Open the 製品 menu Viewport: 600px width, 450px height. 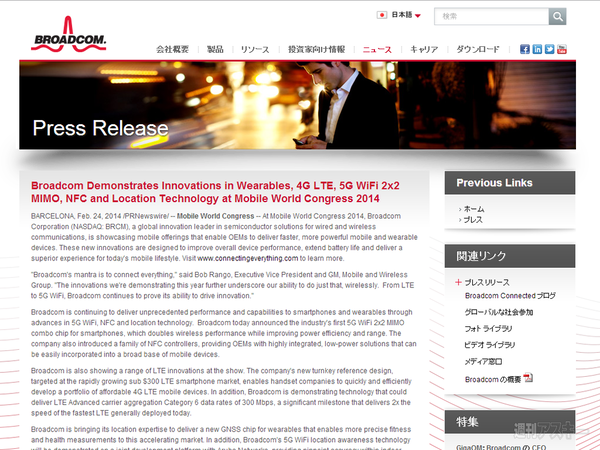pos(215,49)
